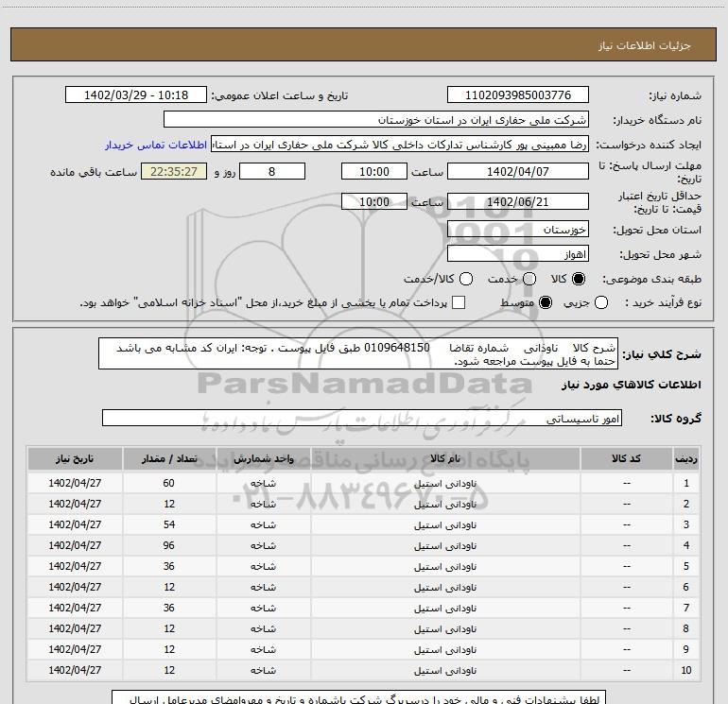This screenshot has width=728, height=704.
Task: Select the کالا radio button
Action: click(x=580, y=279)
